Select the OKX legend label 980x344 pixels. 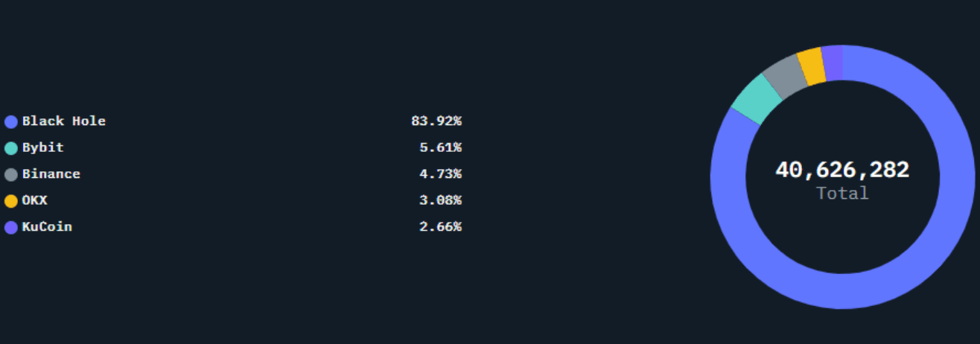coord(35,200)
